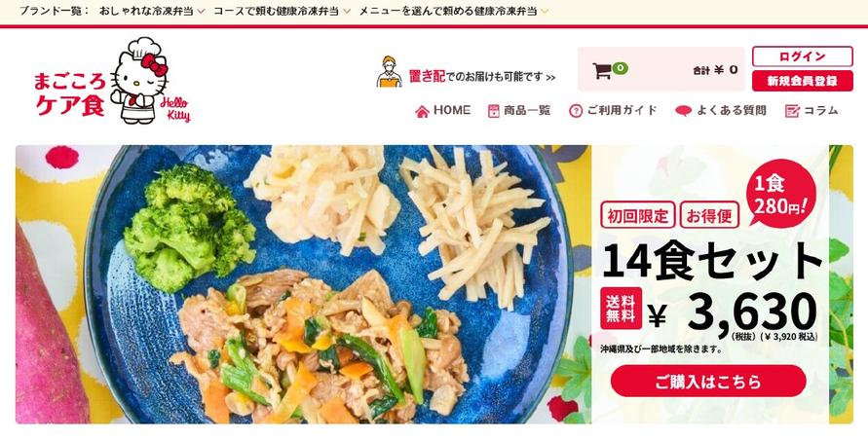Expand the おしゃれな冷凍弁当 dropdown

pos(152,11)
